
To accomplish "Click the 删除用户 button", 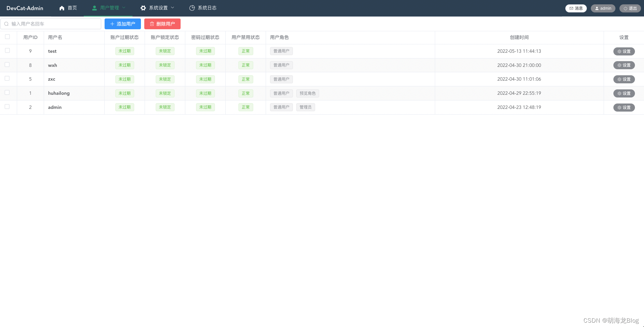I will [x=162, y=24].
